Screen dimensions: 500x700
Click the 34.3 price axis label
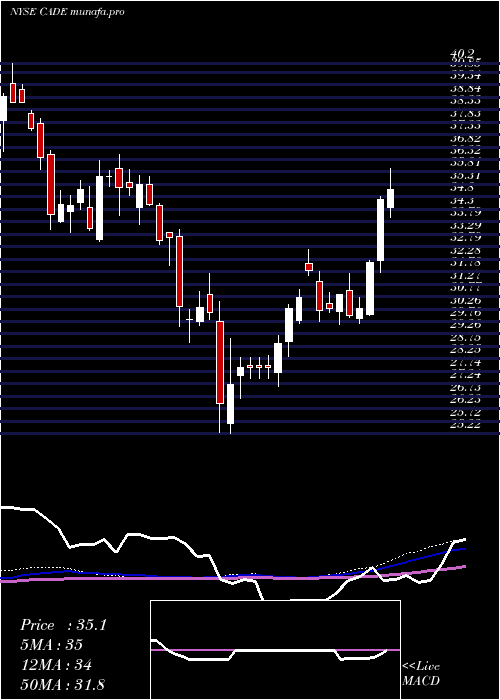click(462, 201)
